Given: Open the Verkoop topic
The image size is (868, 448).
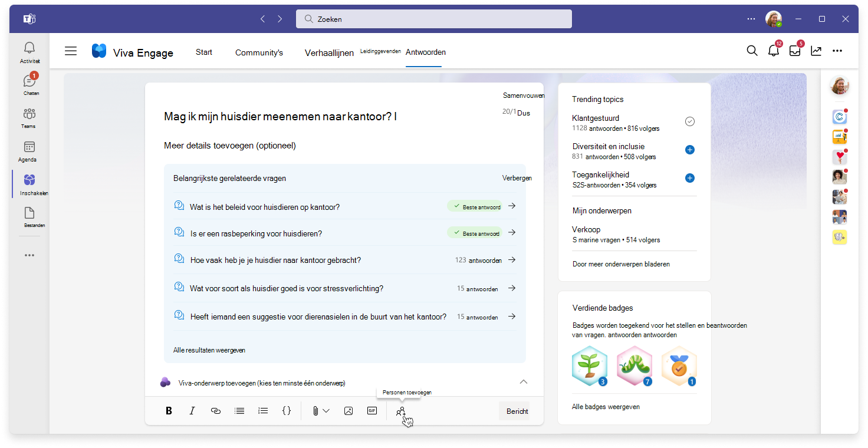Looking at the screenshot, I should tap(586, 229).
